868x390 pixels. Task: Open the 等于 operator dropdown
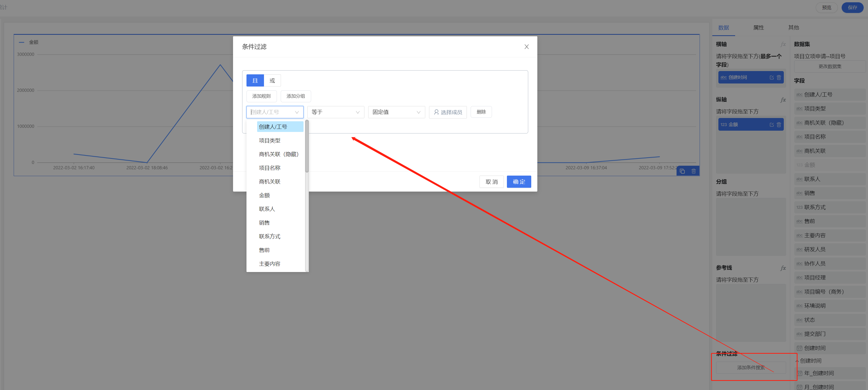(x=335, y=112)
